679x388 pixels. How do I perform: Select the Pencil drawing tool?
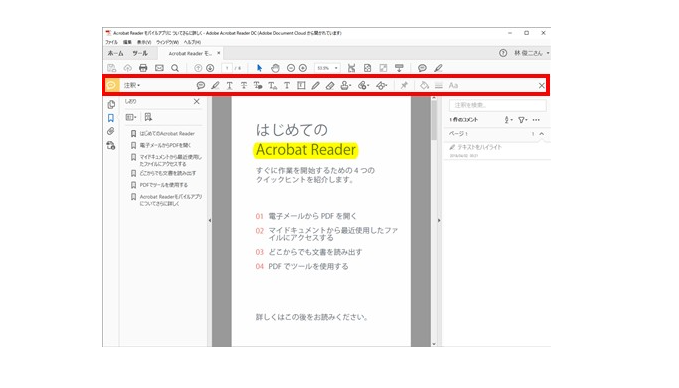click(x=315, y=85)
